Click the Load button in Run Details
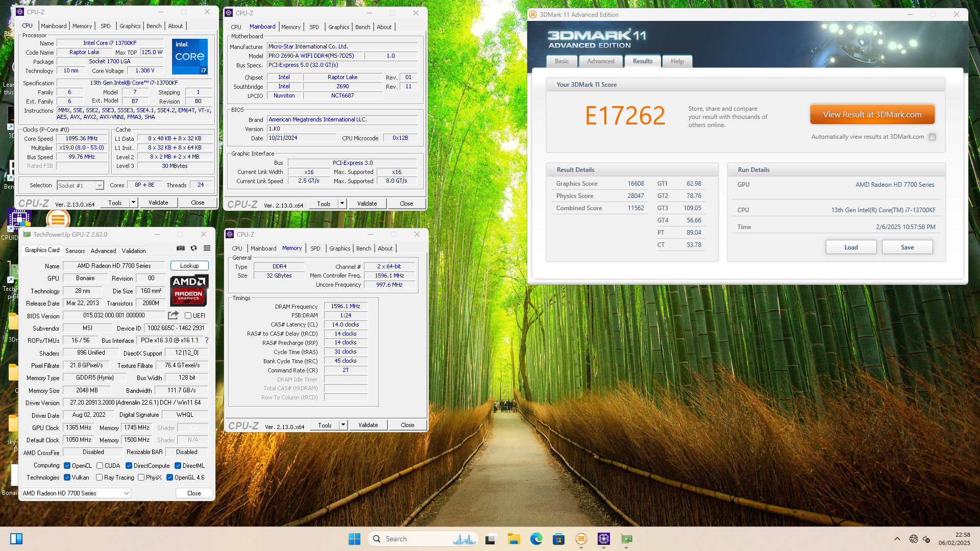This screenshot has height=551, width=980. tap(851, 247)
